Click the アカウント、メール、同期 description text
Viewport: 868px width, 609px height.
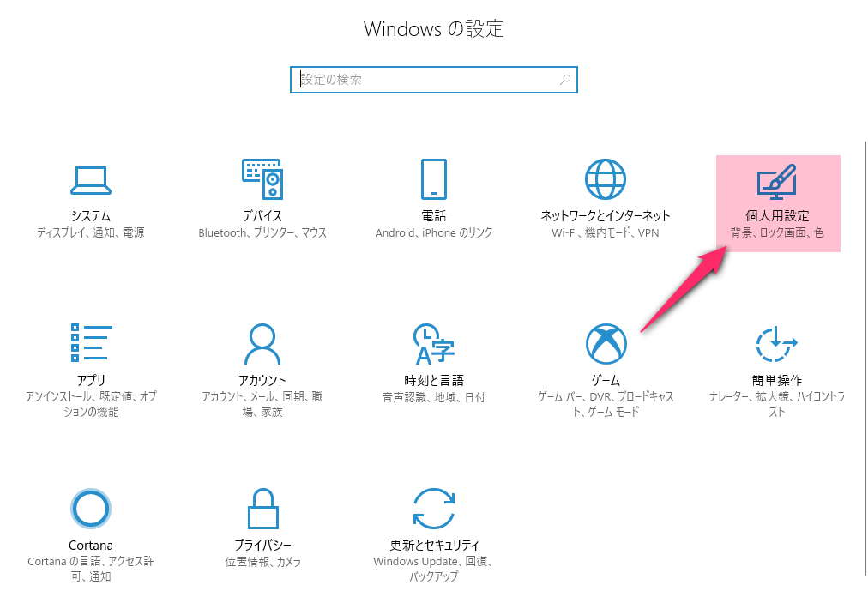click(x=262, y=404)
